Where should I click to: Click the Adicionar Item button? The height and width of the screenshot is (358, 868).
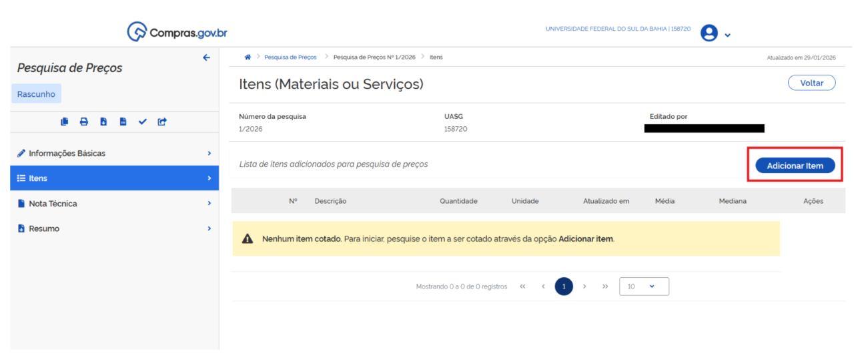coord(795,166)
